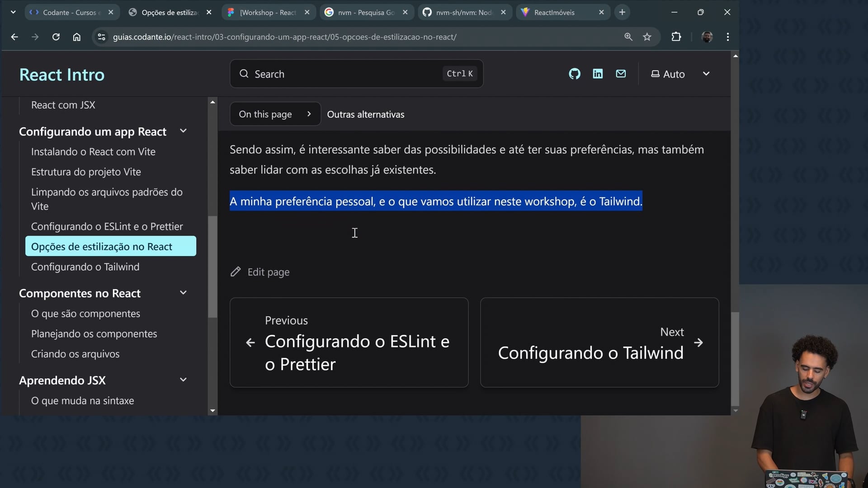Switch to the nvm-sh/nvm GitHub tab
Image resolution: width=868 pixels, height=488 pixels.
463,12
